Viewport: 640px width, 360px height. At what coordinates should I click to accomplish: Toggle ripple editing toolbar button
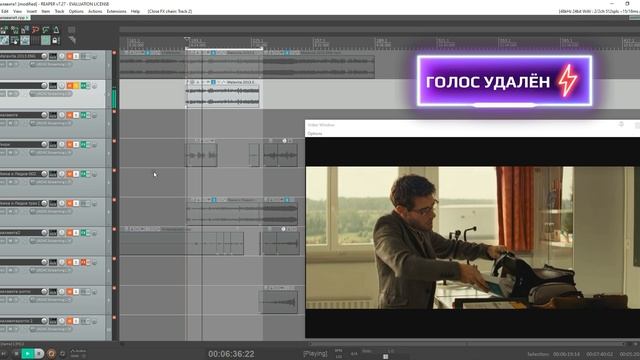pyautogui.click(x=15, y=40)
